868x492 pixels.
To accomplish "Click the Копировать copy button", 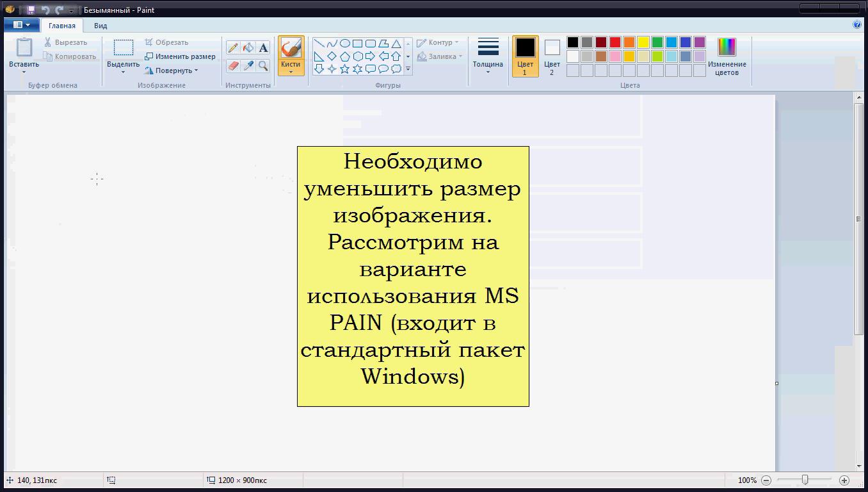I will pyautogui.click(x=70, y=56).
